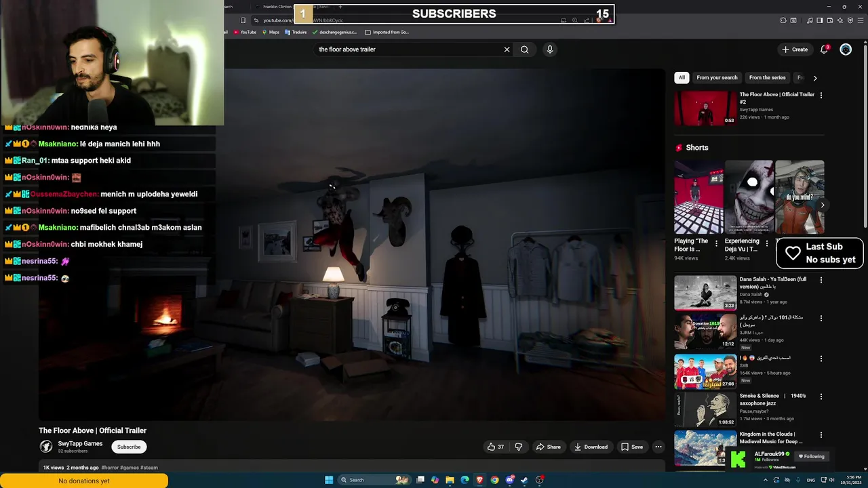The image size is (868, 488).
Task: Open Task View on the taskbar
Action: (x=420, y=480)
